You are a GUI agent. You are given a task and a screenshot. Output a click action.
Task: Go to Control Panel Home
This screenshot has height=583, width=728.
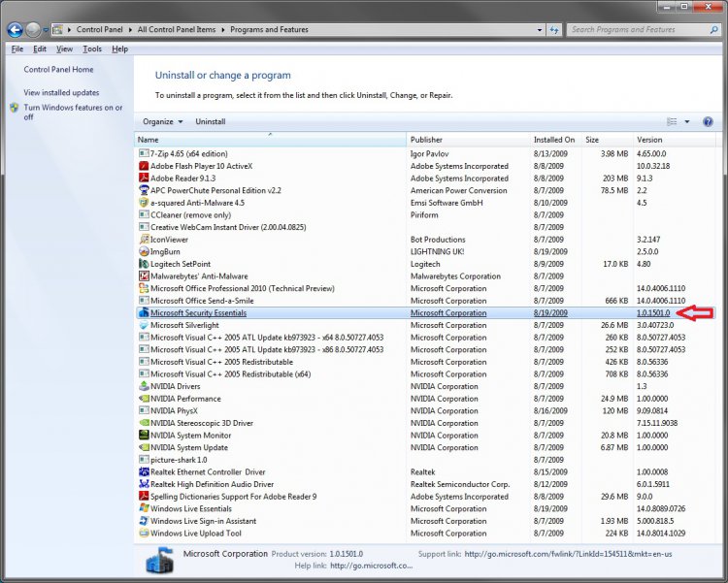58,69
